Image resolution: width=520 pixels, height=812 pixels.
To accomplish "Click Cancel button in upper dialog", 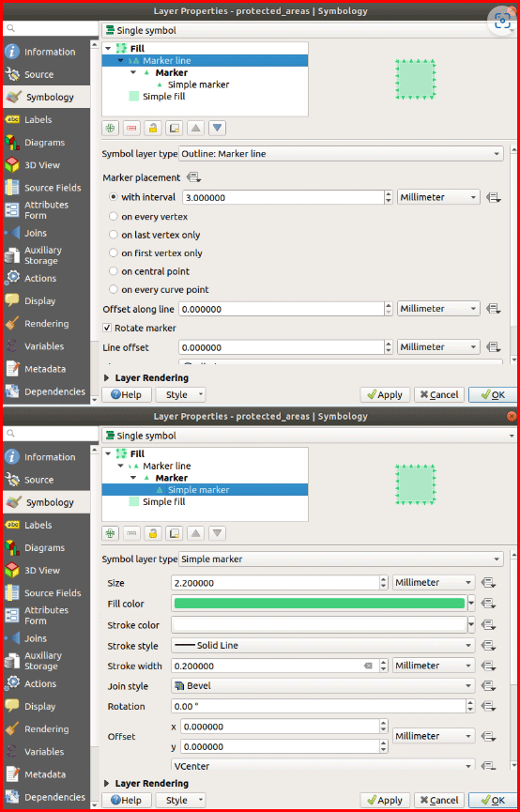I will click(439, 394).
